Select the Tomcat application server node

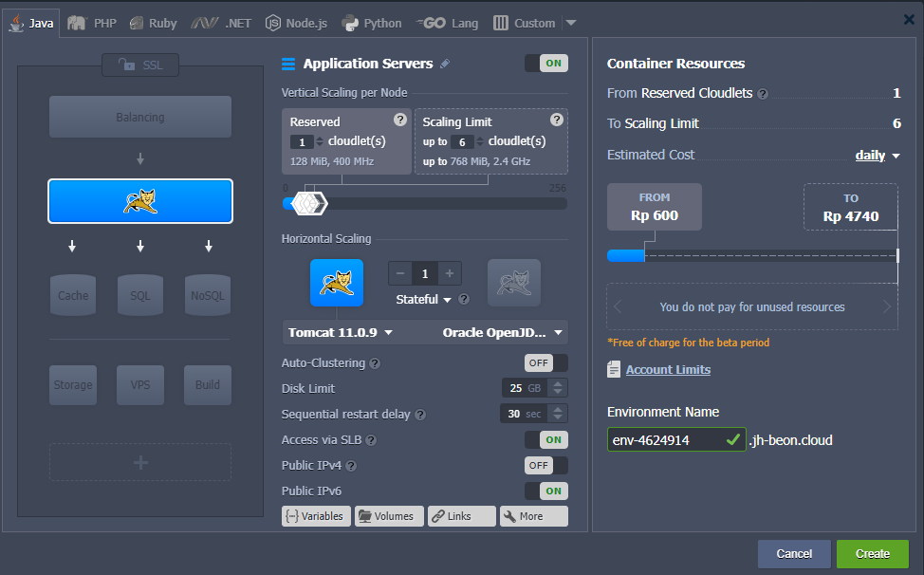[x=140, y=201]
